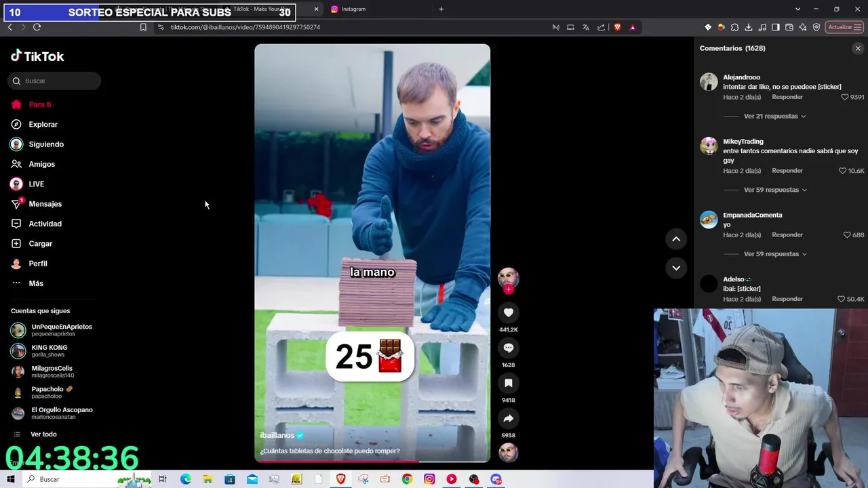868x488 pixels.
Task: Like MikeyTrading's comment
Action: tap(843, 171)
